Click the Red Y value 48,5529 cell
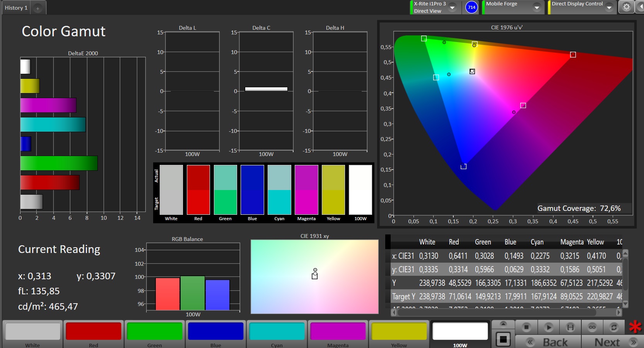The width and height of the screenshot is (644, 348). [460, 283]
